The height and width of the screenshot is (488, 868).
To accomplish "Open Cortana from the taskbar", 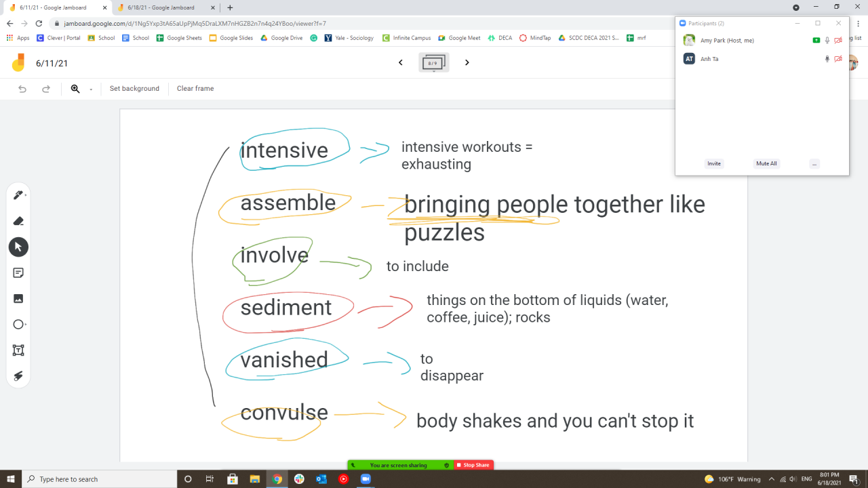I will point(188,479).
